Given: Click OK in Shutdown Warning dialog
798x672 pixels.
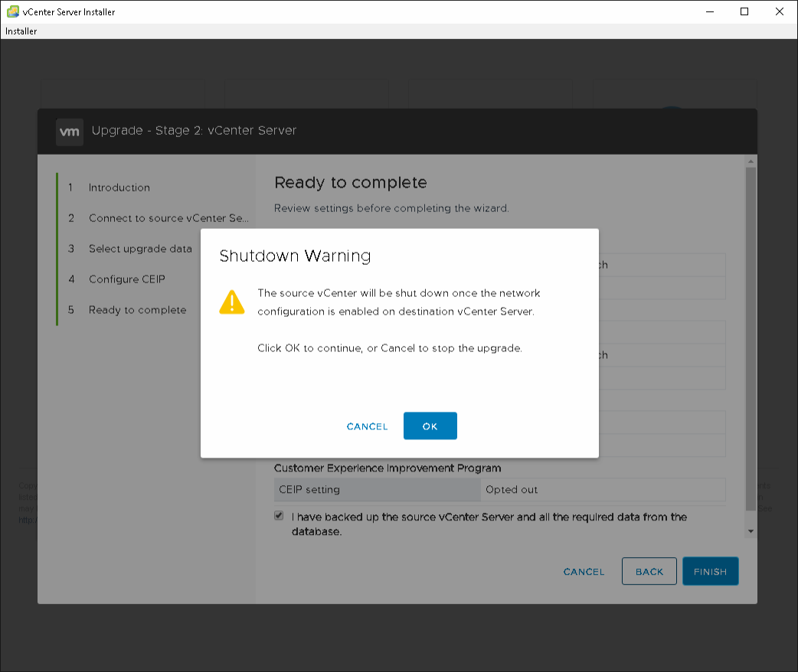Looking at the screenshot, I should [x=430, y=426].
